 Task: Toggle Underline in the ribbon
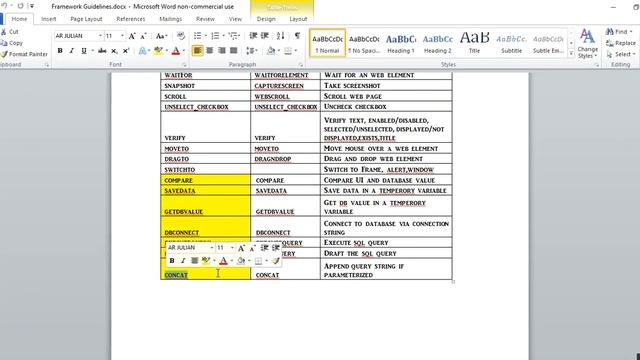click(x=84, y=51)
